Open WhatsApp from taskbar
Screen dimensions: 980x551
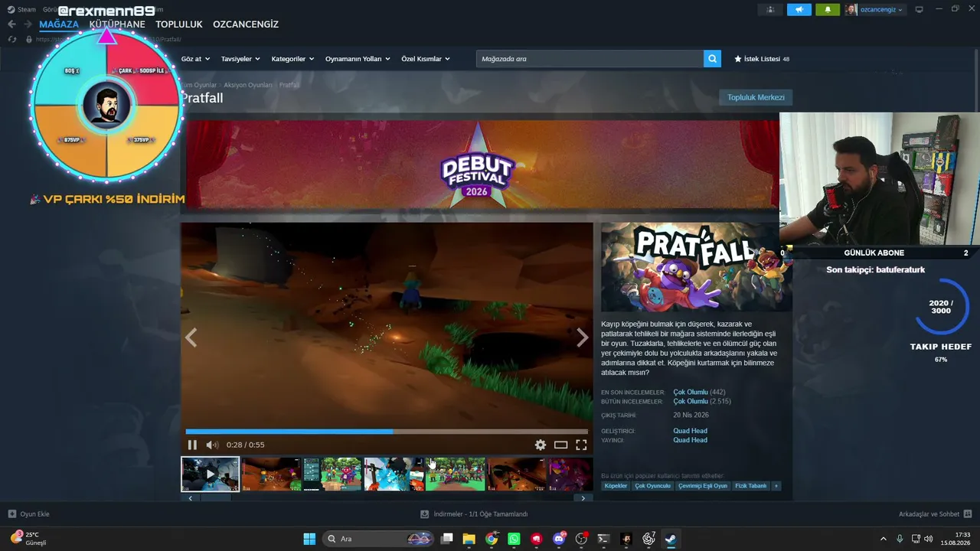[x=514, y=539]
